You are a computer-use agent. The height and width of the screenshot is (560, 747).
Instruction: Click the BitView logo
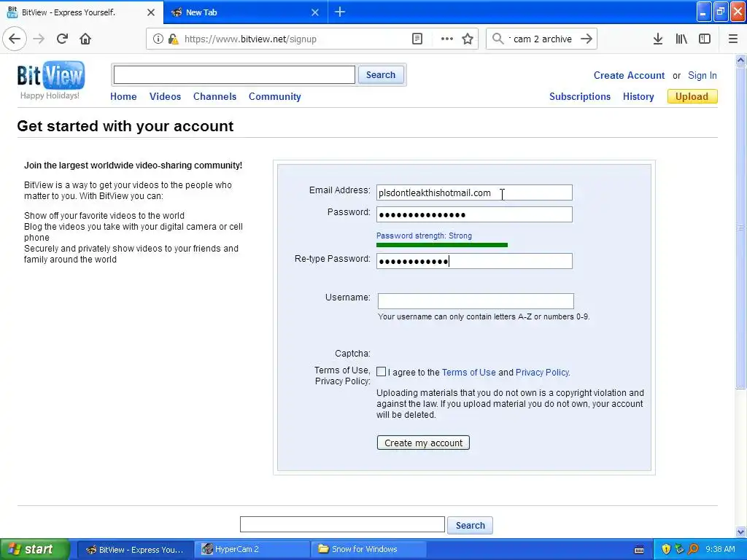(51, 76)
